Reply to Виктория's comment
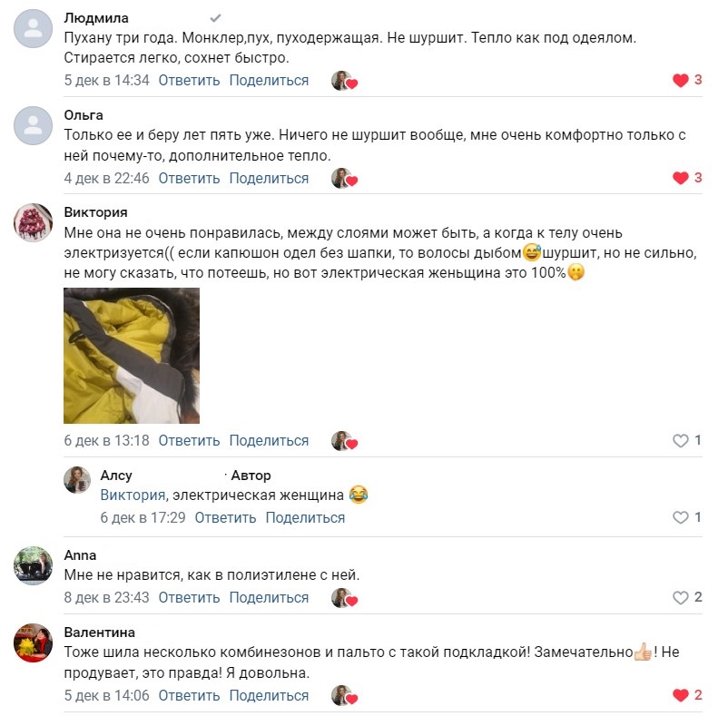Viewport: 728px width, 716px height. pos(189,440)
